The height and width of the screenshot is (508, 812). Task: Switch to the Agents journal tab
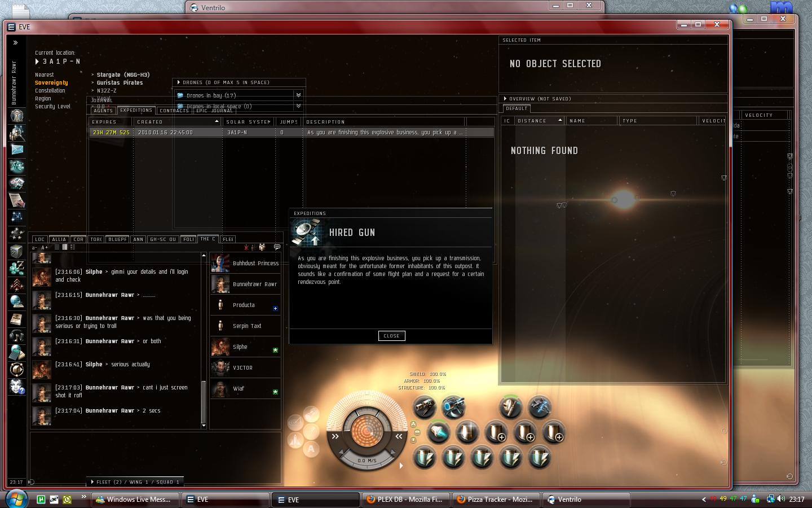(x=103, y=111)
